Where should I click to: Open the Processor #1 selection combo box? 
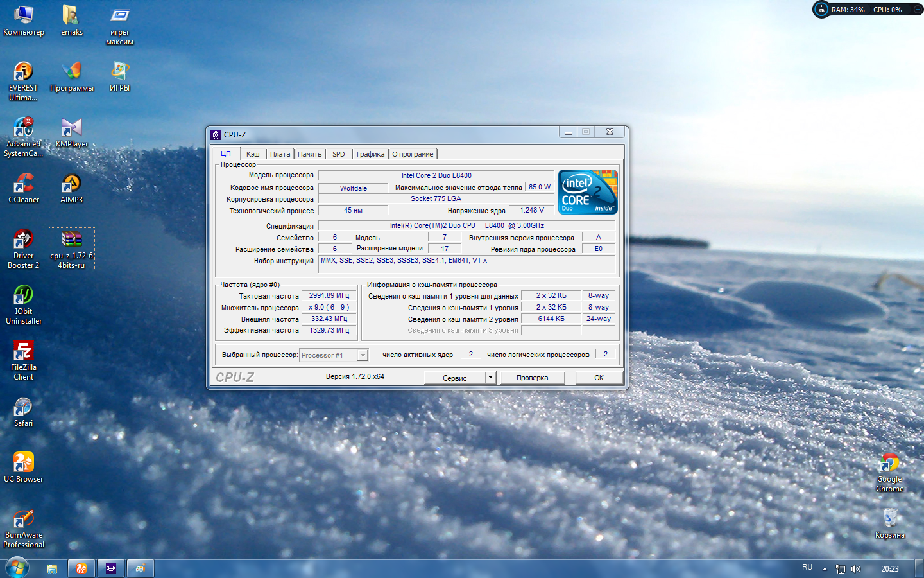[334, 355]
